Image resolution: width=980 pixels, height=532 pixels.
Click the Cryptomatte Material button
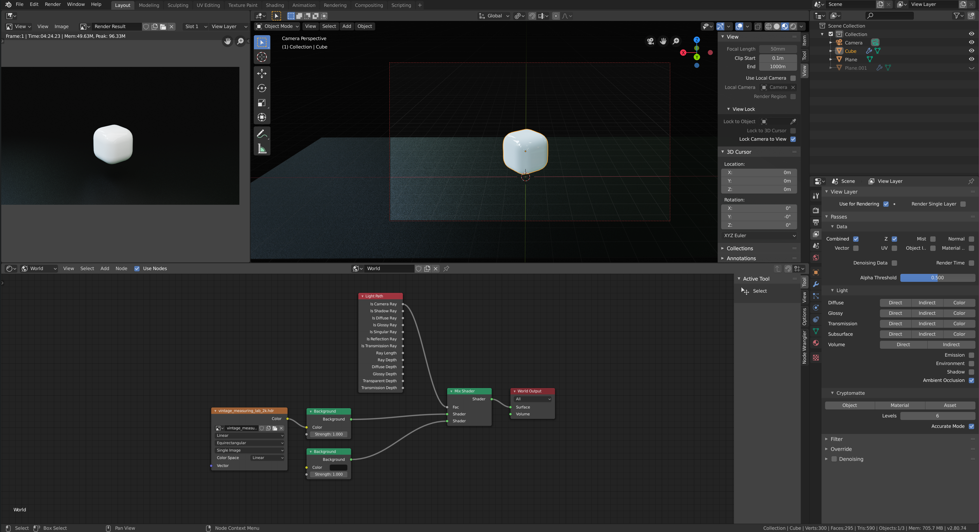[900, 405]
